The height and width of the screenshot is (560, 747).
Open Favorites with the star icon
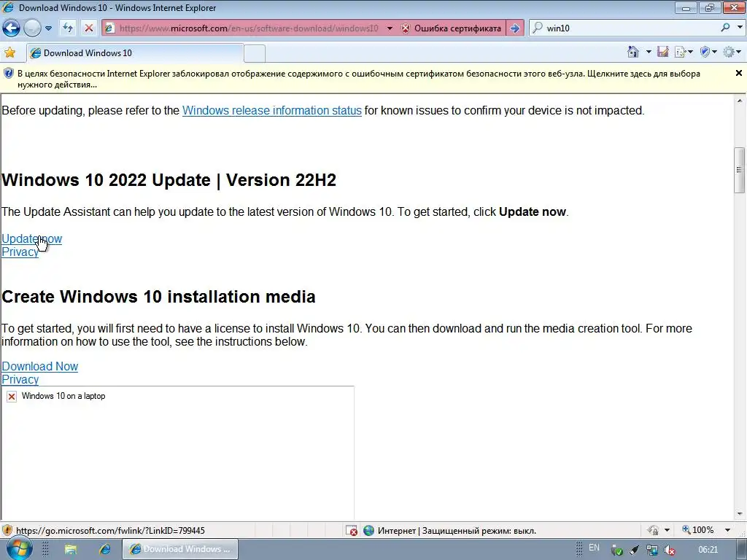[9, 52]
